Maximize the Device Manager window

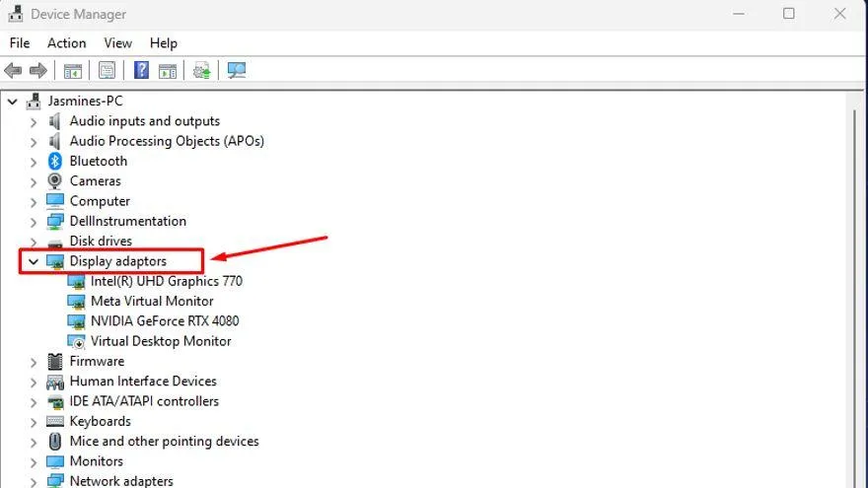point(789,13)
